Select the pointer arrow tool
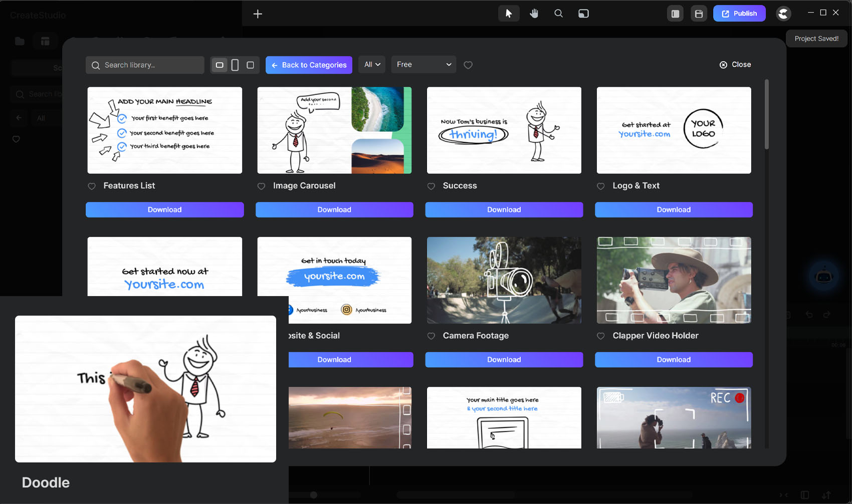This screenshot has width=852, height=504. (x=509, y=14)
